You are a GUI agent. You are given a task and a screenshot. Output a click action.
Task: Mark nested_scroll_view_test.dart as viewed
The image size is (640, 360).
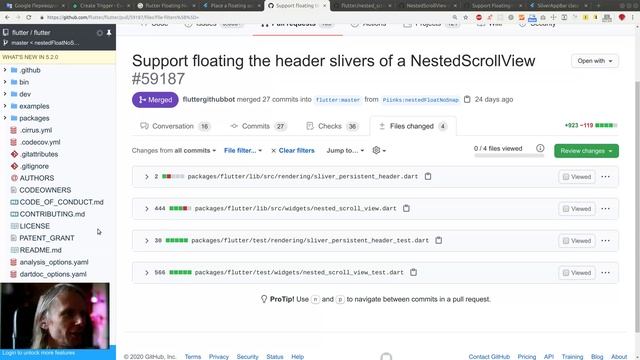[577, 273]
